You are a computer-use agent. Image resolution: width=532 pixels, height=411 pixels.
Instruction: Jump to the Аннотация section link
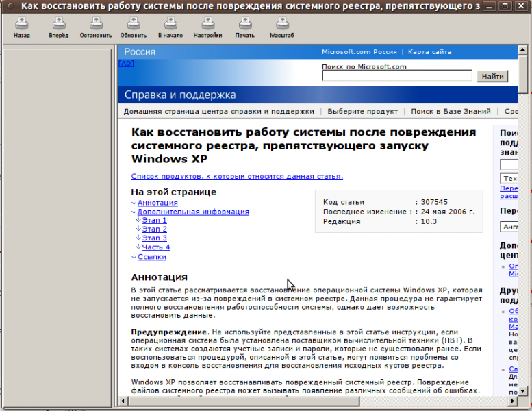coord(157,203)
